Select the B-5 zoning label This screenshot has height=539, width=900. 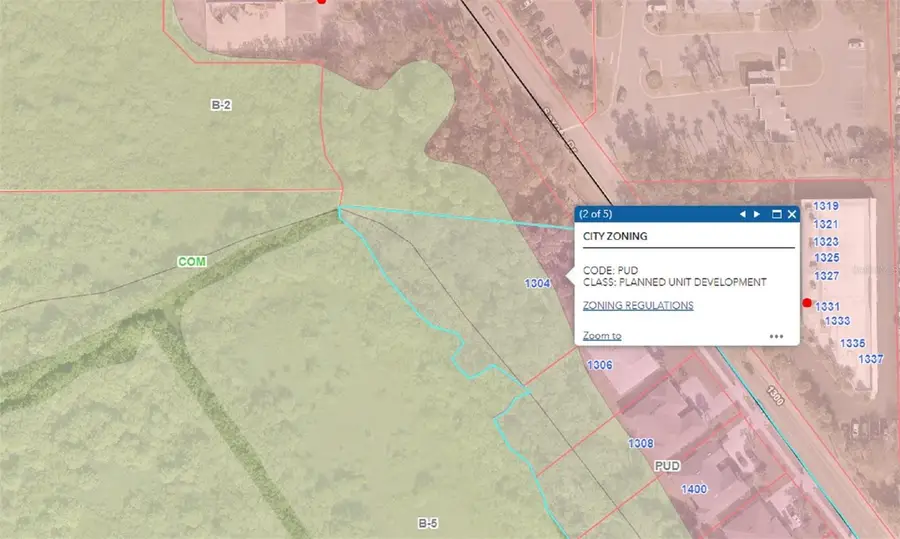428,523
